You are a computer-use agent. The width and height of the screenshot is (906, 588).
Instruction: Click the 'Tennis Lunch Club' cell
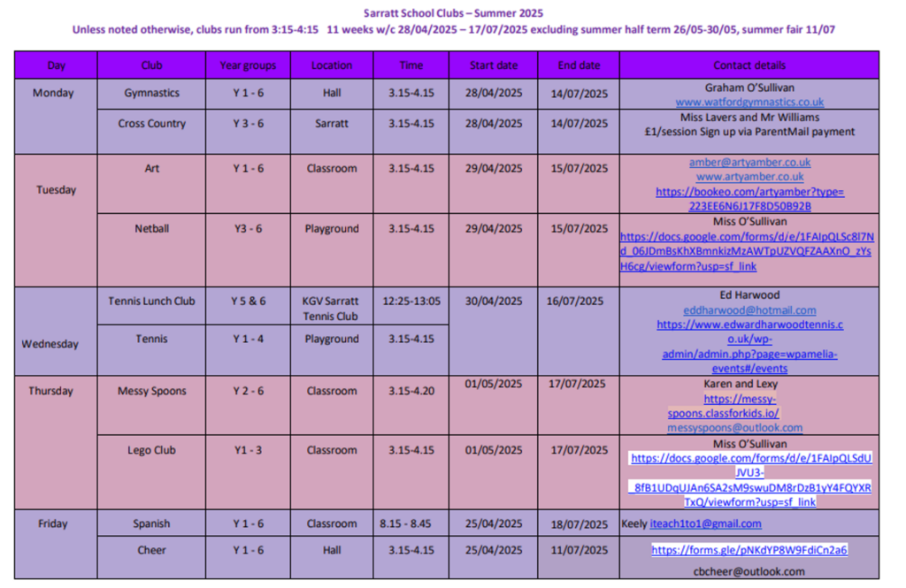point(152,302)
